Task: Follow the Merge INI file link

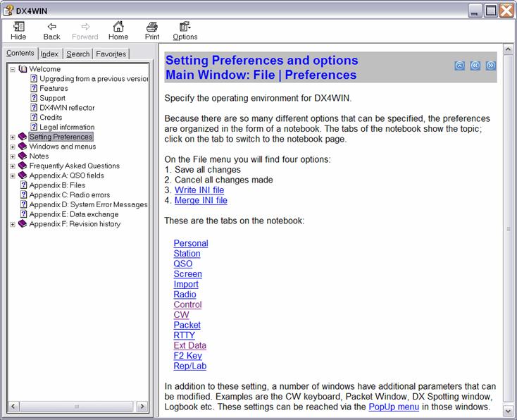Action: tap(201, 200)
